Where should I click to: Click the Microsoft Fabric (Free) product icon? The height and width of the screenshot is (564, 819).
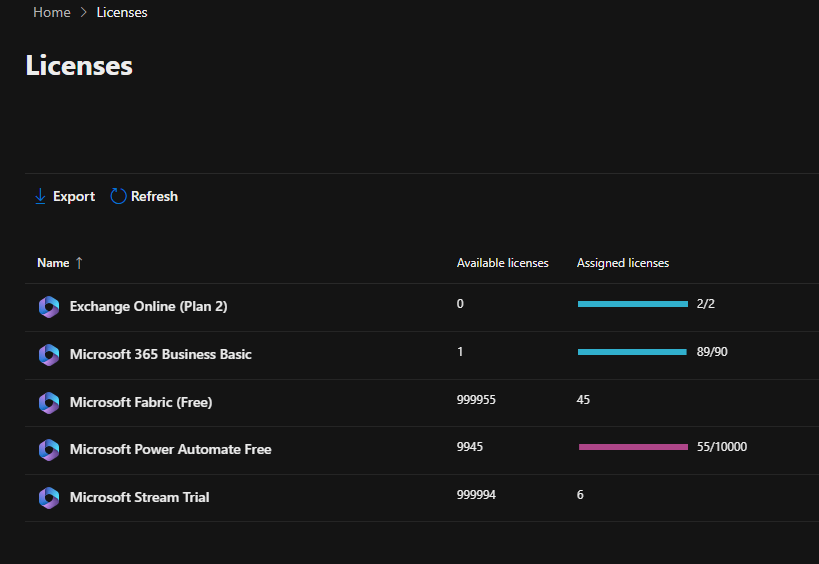49,403
